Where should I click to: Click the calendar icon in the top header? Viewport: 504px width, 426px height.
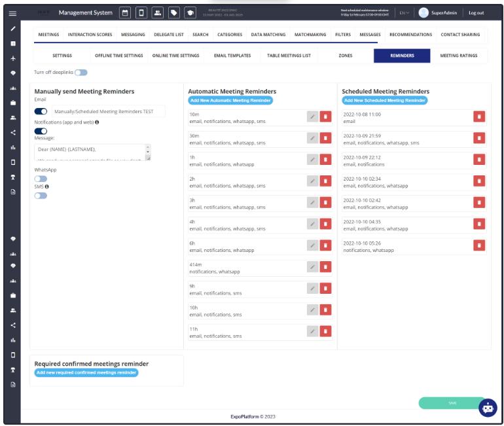coord(124,12)
